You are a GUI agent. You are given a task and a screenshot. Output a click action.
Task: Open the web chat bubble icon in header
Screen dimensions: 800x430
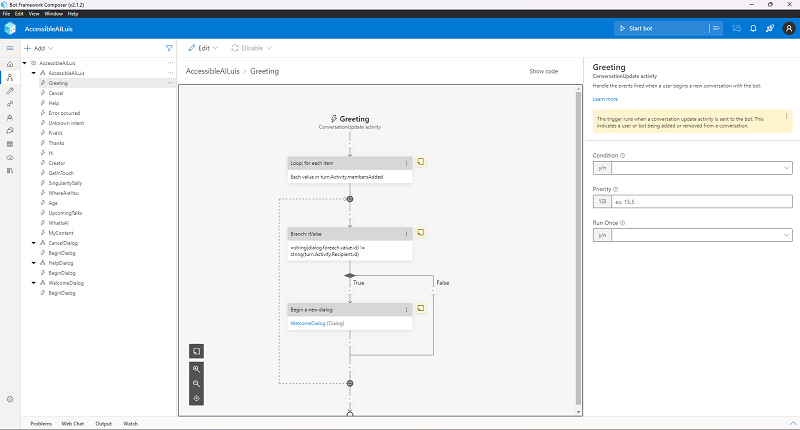(x=736, y=29)
